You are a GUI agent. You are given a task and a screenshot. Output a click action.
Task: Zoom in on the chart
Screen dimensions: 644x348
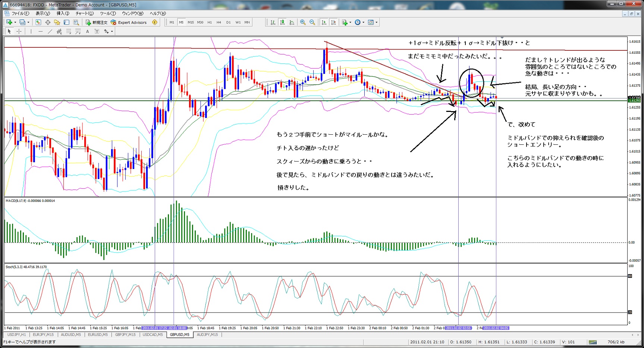coord(303,22)
